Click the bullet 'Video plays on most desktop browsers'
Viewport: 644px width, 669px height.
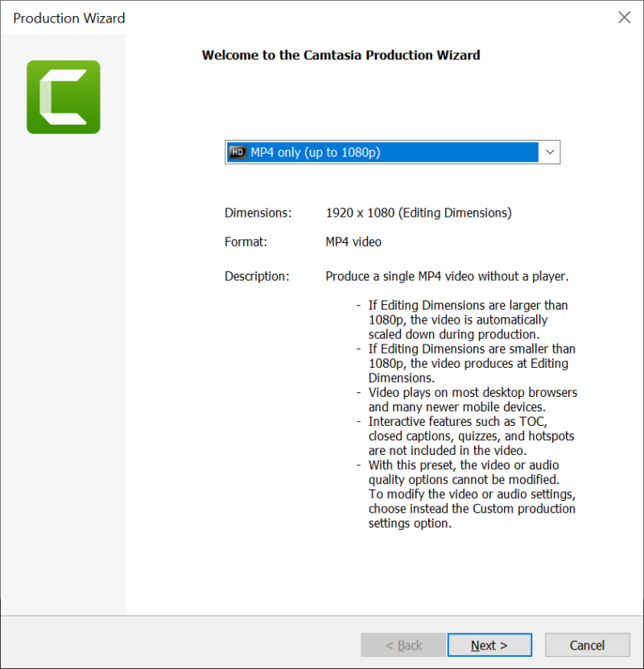467,399
